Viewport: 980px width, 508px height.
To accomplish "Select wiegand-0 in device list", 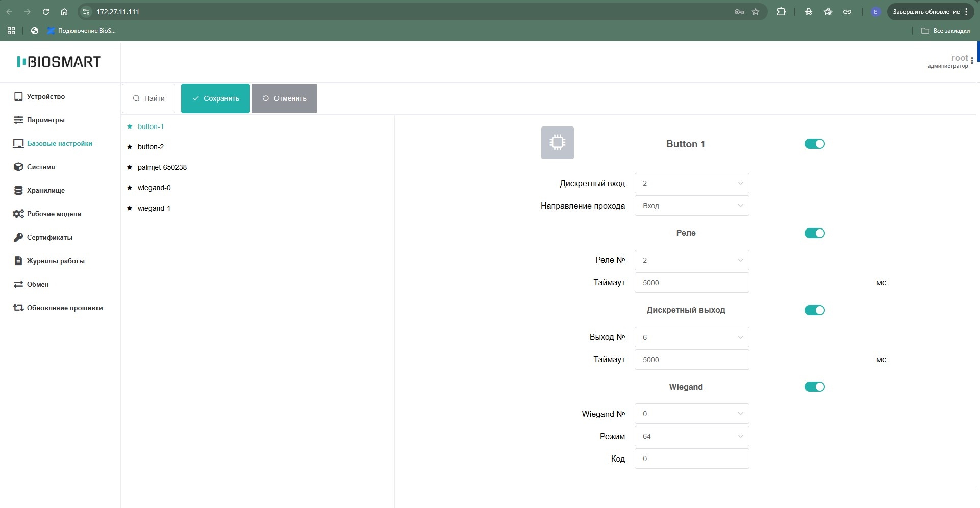I will click(x=154, y=188).
